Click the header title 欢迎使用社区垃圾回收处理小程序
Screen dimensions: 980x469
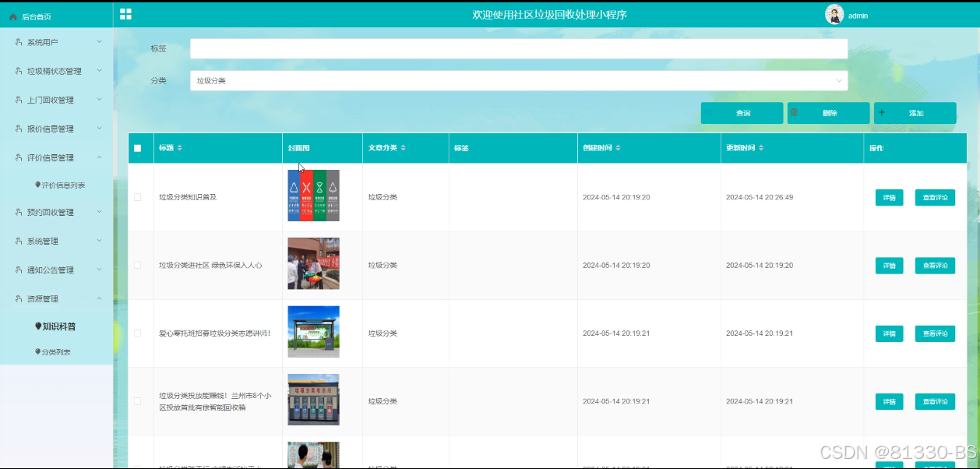click(549, 15)
